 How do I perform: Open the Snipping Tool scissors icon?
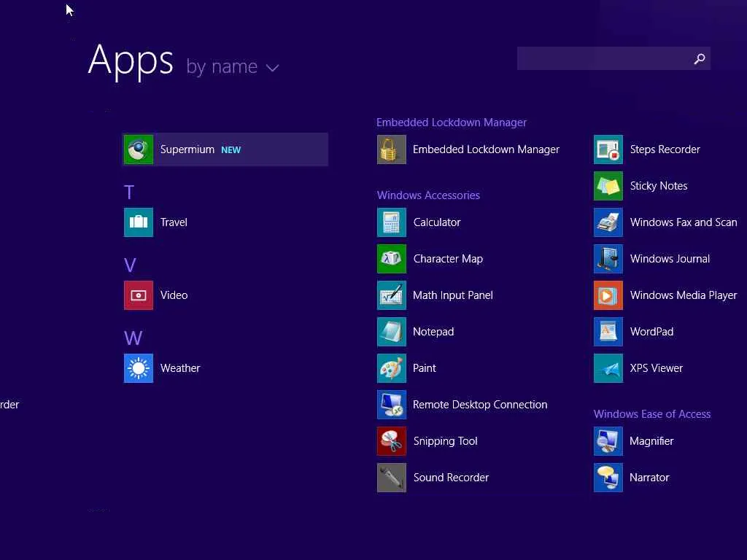pyautogui.click(x=392, y=441)
